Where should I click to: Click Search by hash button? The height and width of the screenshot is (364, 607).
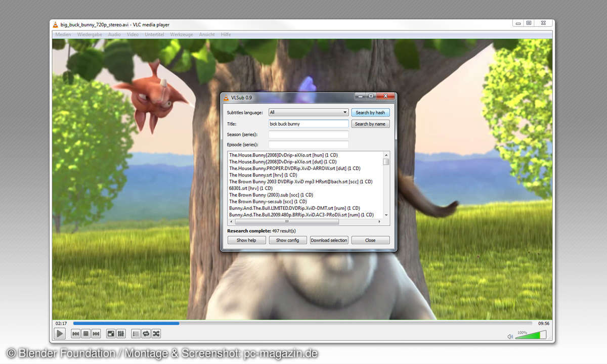370,112
